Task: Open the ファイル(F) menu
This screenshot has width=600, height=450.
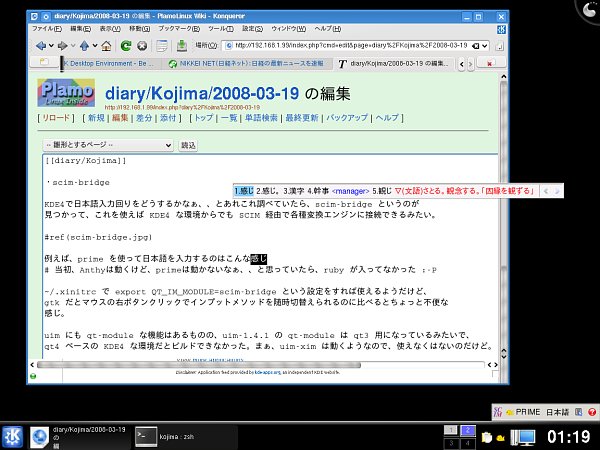Action: (x=47, y=29)
